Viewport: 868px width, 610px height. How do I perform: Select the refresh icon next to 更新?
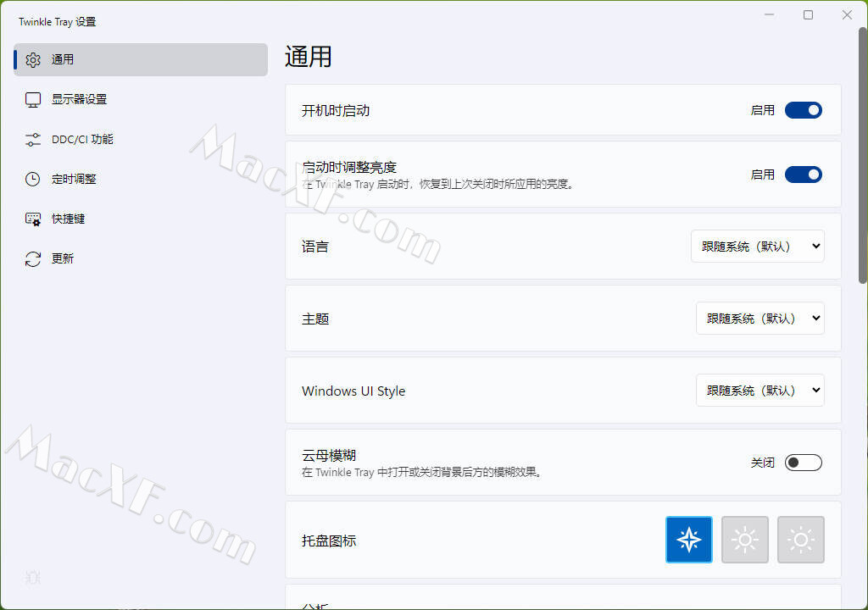pos(33,259)
